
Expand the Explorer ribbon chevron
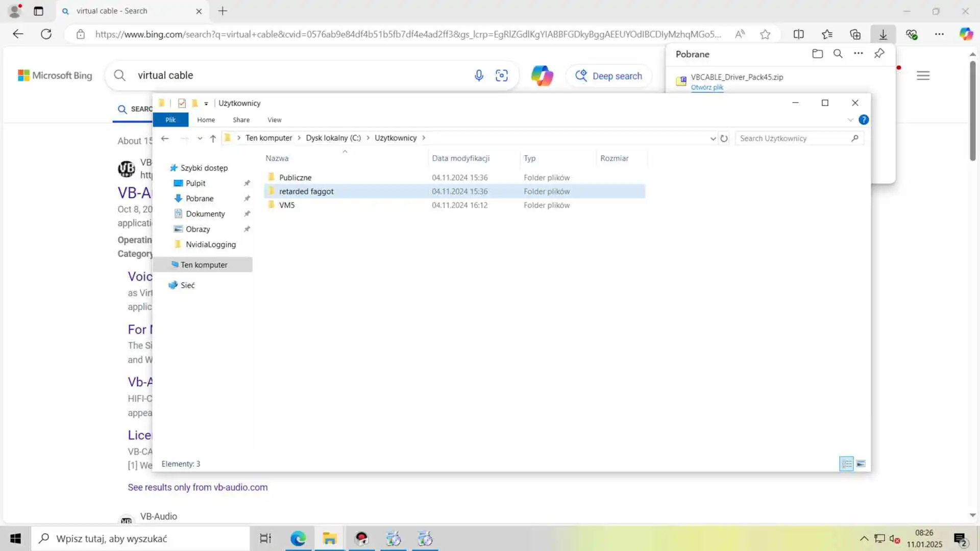850,120
